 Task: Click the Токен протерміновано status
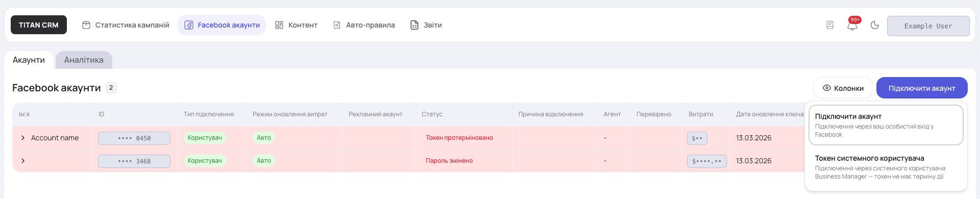[x=459, y=138]
